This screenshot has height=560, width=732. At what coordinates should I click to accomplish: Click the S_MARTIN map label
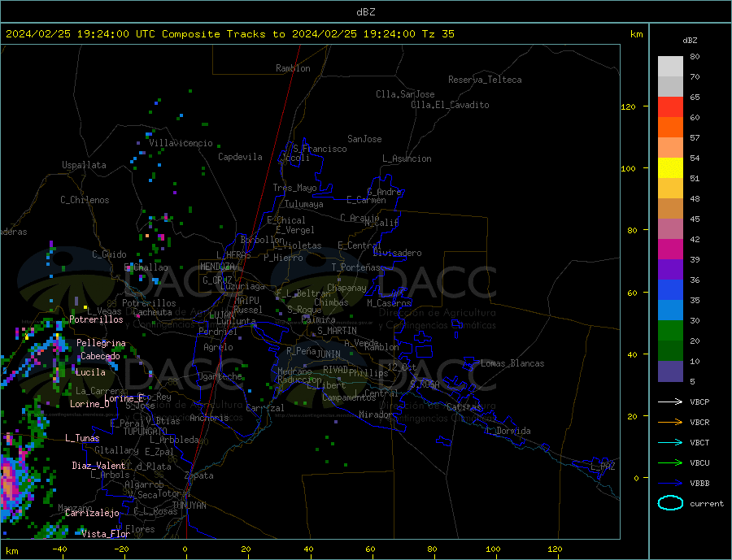(337, 331)
